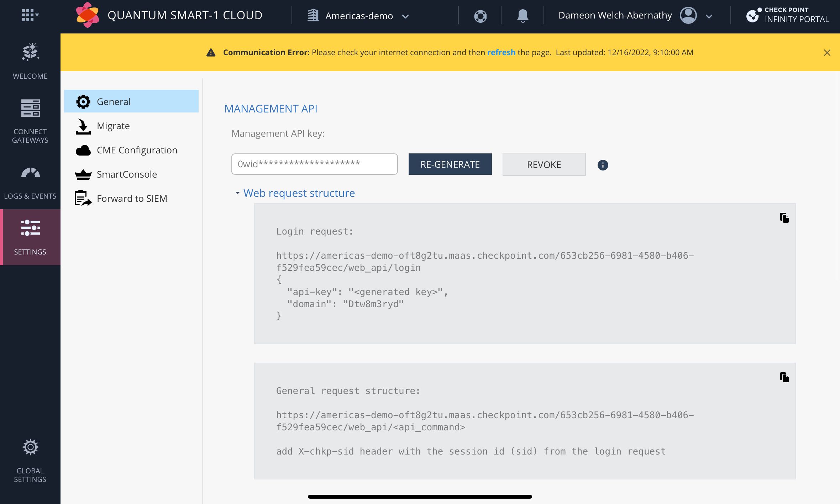840x504 pixels.
Task: Select the Migrate settings tab
Action: click(x=131, y=126)
